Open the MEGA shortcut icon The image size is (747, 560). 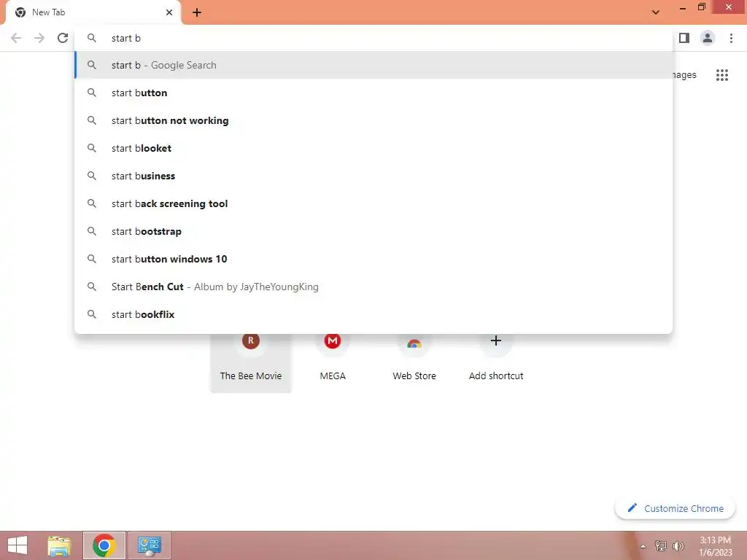coord(333,341)
